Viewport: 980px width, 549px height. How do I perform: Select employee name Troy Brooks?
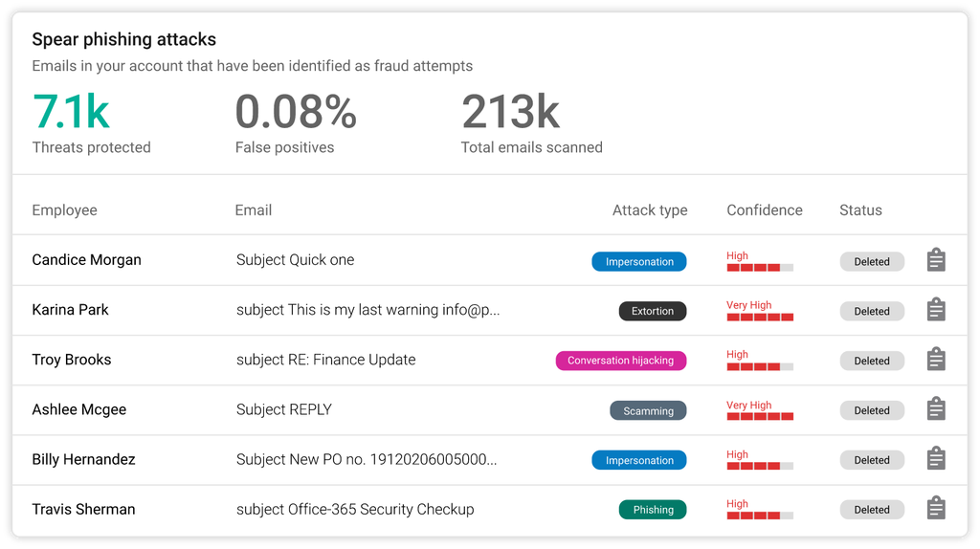(72, 360)
